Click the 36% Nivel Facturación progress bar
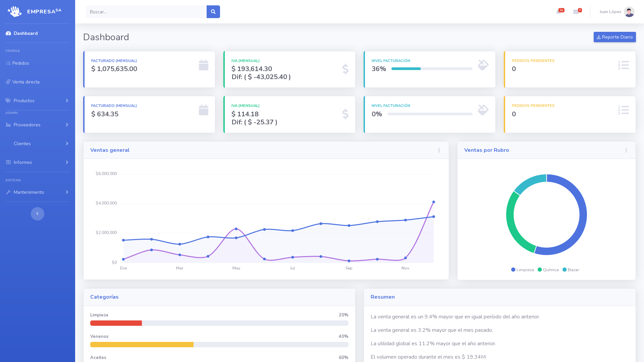The width and height of the screenshot is (644, 362). click(x=432, y=69)
